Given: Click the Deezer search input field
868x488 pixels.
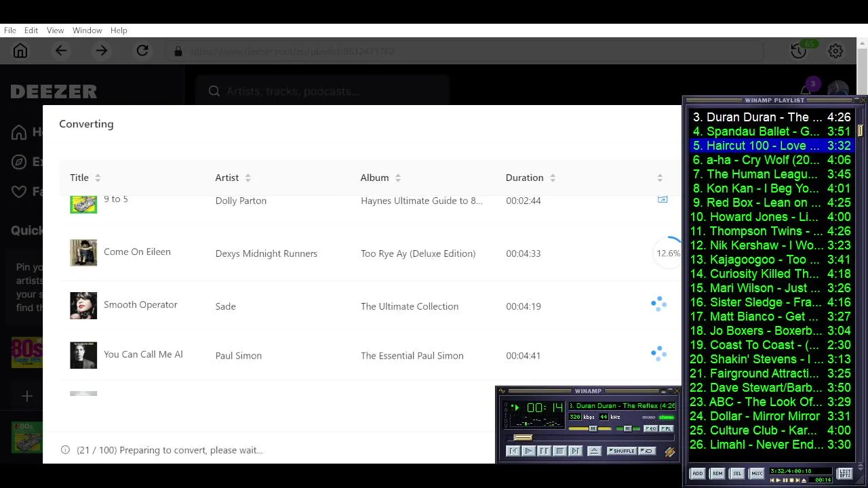Looking at the screenshot, I should (322, 91).
